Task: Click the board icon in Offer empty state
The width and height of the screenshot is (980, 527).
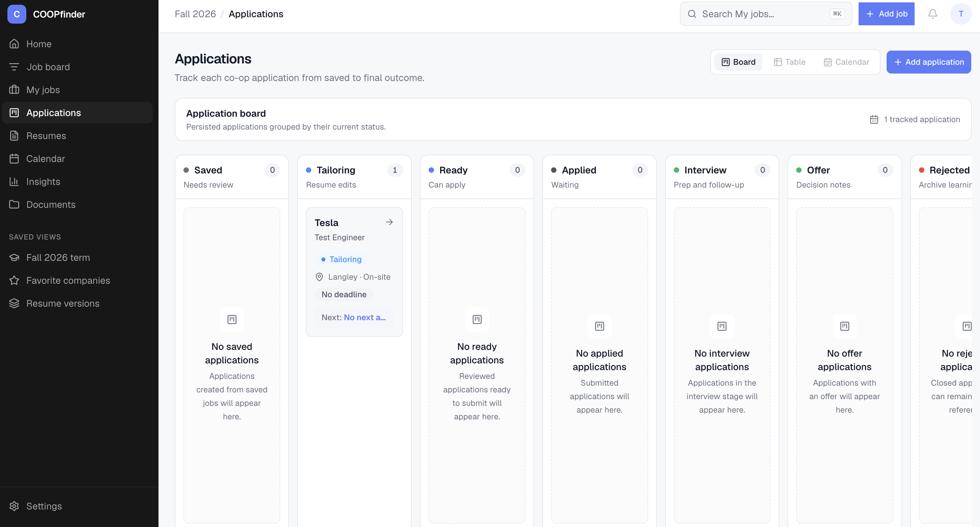Action: tap(844, 326)
